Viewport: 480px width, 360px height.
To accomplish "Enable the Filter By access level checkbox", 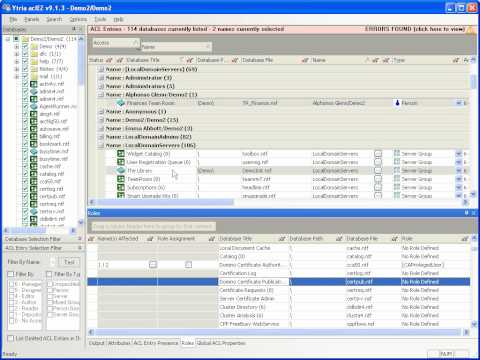I will [11, 274].
